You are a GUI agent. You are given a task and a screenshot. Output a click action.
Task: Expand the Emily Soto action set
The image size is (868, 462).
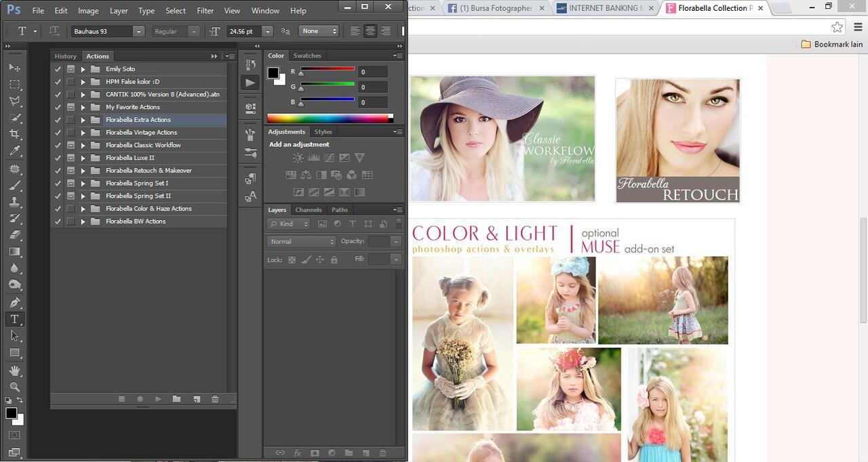[x=83, y=69]
